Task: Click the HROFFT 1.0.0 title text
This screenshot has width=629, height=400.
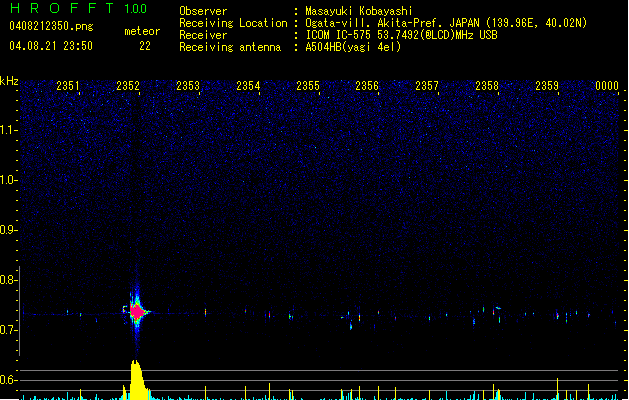Action: [x=79, y=8]
